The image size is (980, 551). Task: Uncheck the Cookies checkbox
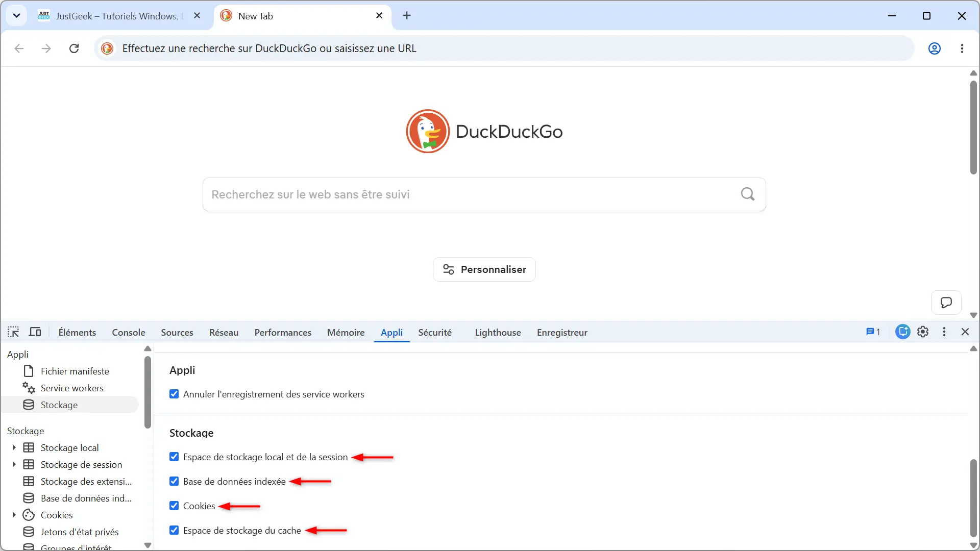[174, 506]
